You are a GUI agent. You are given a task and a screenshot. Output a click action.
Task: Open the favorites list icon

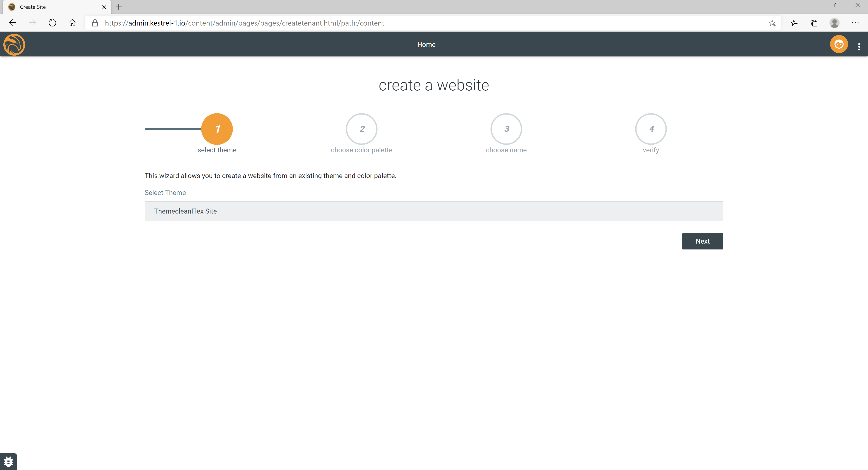pos(794,23)
